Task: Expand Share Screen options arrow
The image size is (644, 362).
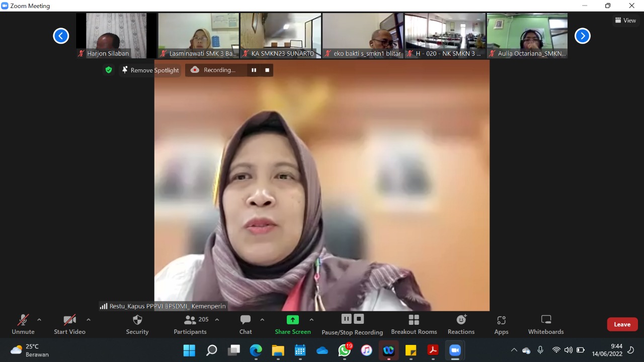Action: point(311,320)
